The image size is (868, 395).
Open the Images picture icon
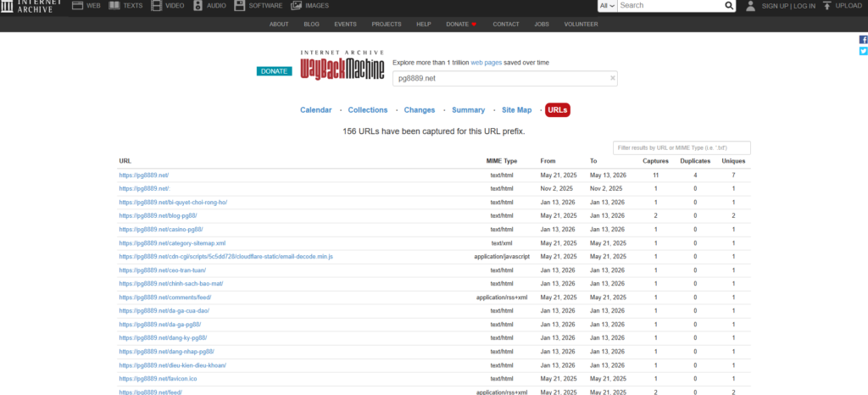(x=296, y=6)
